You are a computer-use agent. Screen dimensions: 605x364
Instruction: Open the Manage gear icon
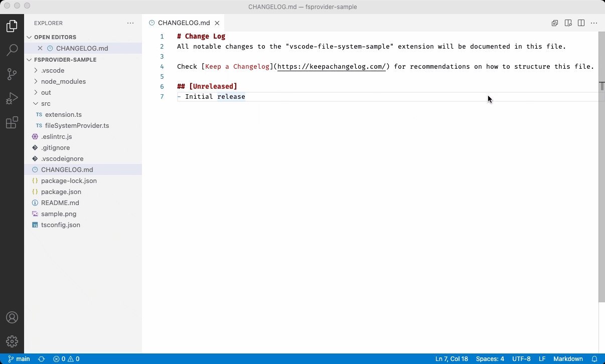coord(12,341)
